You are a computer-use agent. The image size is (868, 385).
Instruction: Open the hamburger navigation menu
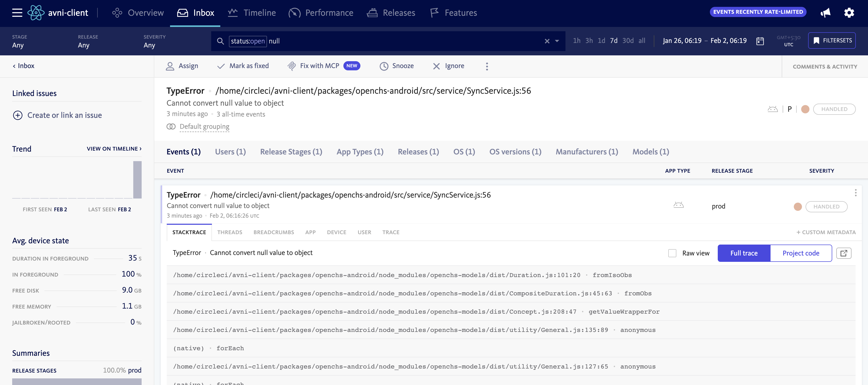17,13
